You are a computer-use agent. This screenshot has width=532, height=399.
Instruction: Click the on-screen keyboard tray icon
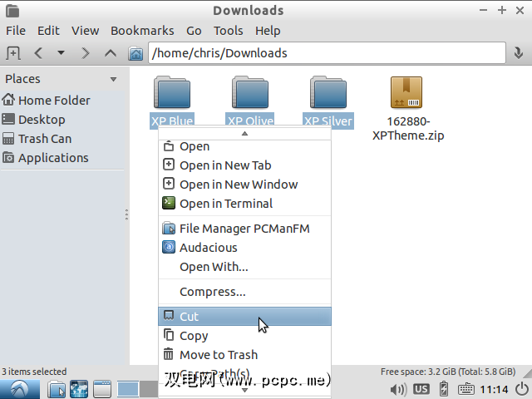coord(465,389)
